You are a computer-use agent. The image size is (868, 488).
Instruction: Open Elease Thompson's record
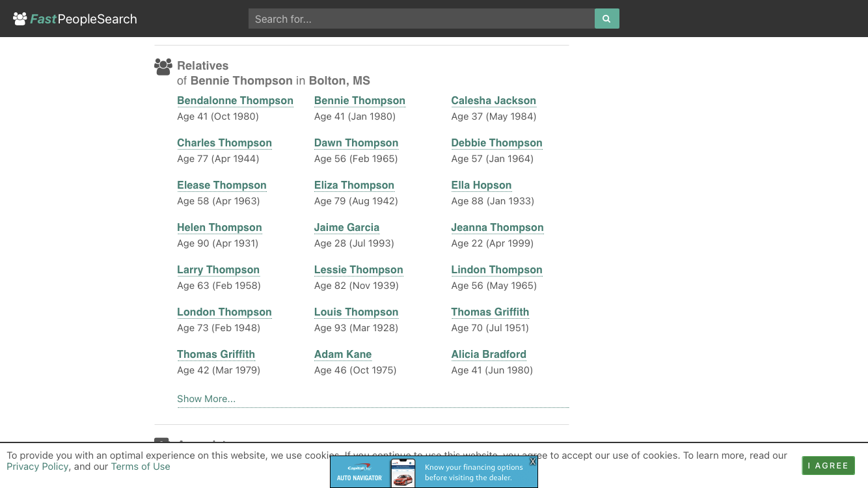click(x=222, y=185)
